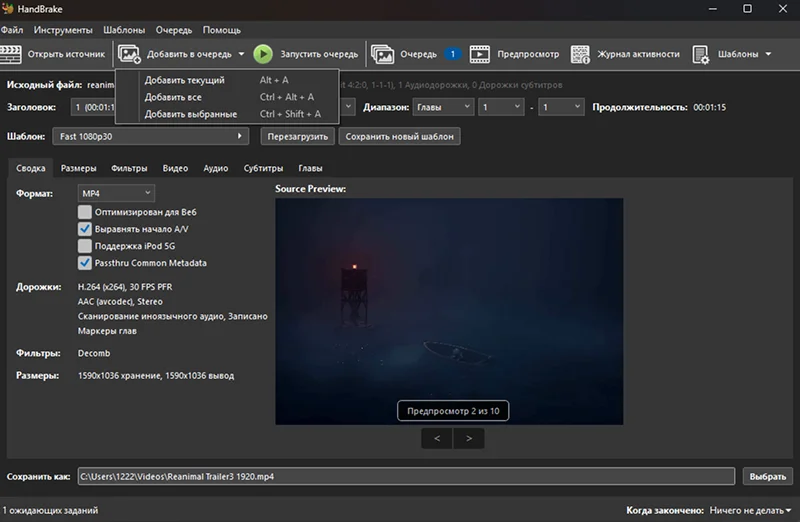The height and width of the screenshot is (522, 800).
Task: Open the Queue using its pictures icon
Action: 383,54
